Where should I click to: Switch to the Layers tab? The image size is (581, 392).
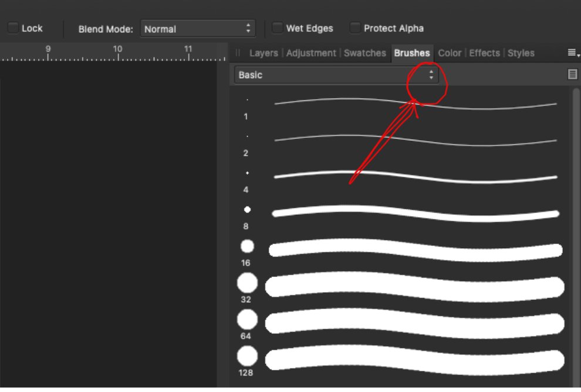264,53
